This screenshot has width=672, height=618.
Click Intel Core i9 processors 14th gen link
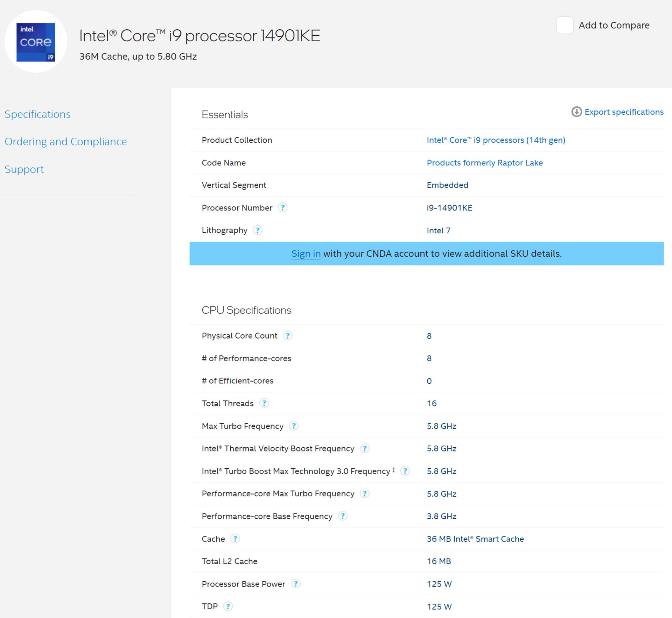click(x=495, y=140)
